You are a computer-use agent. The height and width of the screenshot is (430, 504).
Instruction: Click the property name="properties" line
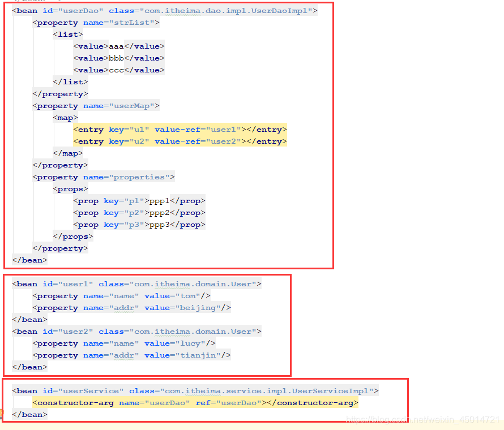click(x=104, y=177)
